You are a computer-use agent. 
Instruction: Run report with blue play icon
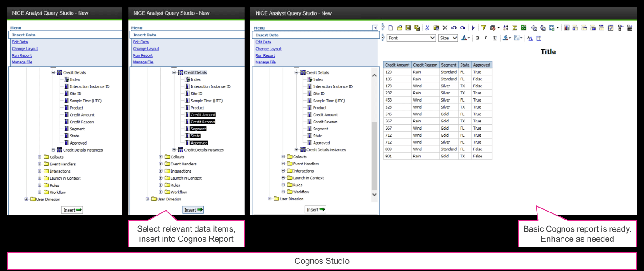coord(473,27)
